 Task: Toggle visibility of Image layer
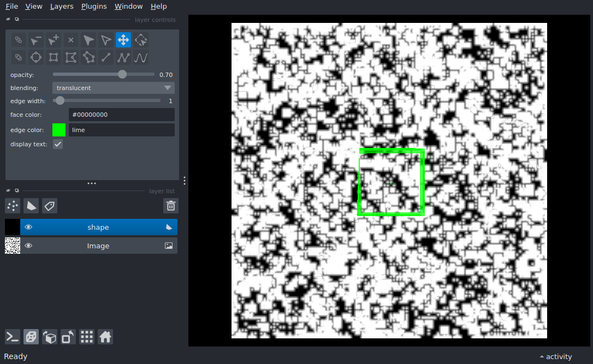click(28, 246)
